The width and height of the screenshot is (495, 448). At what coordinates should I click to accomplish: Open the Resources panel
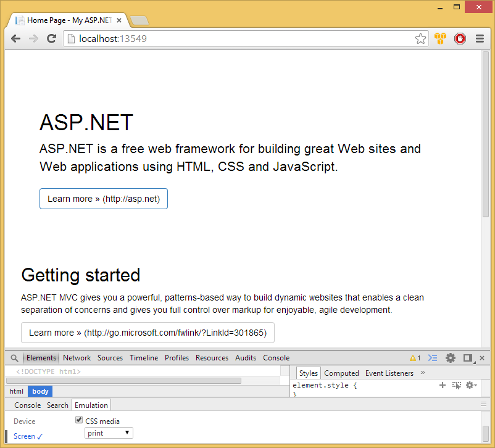point(212,358)
